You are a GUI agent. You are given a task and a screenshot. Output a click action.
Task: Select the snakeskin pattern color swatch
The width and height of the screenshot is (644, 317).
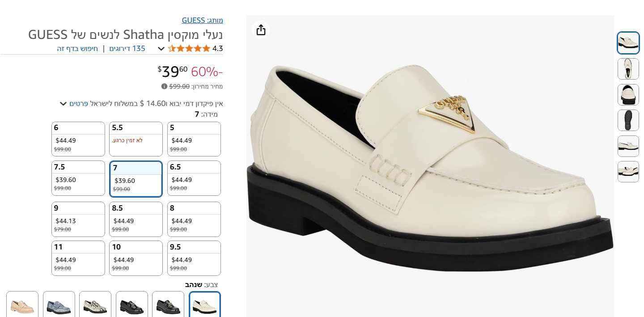point(95,306)
